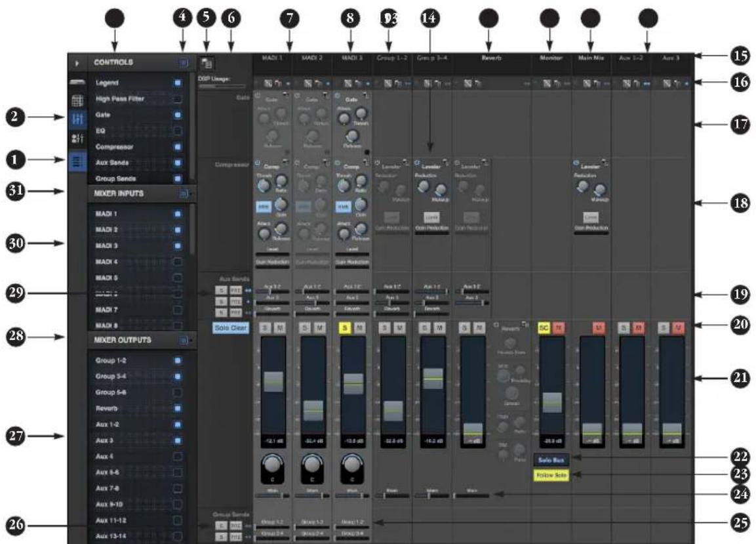Open the routing matrix grid view icon
Viewport: 756px width, 544px height.
77,100
